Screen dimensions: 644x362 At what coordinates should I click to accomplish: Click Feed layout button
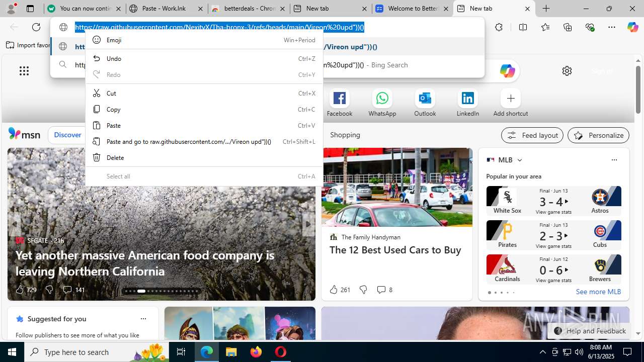[x=532, y=135]
